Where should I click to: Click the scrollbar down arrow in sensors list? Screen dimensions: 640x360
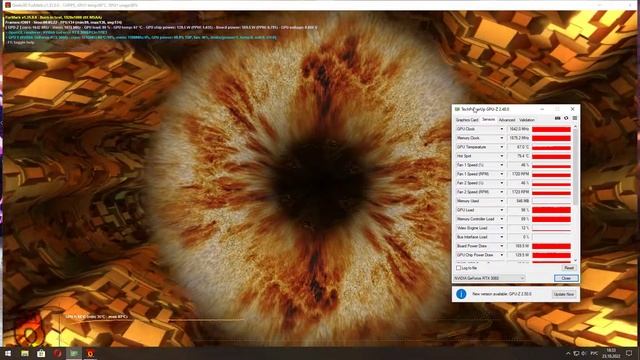click(x=576, y=260)
